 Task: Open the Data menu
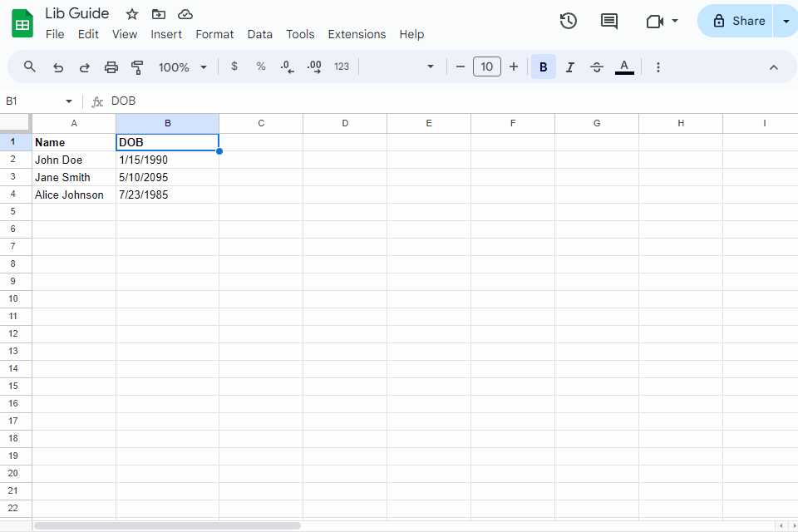(259, 34)
